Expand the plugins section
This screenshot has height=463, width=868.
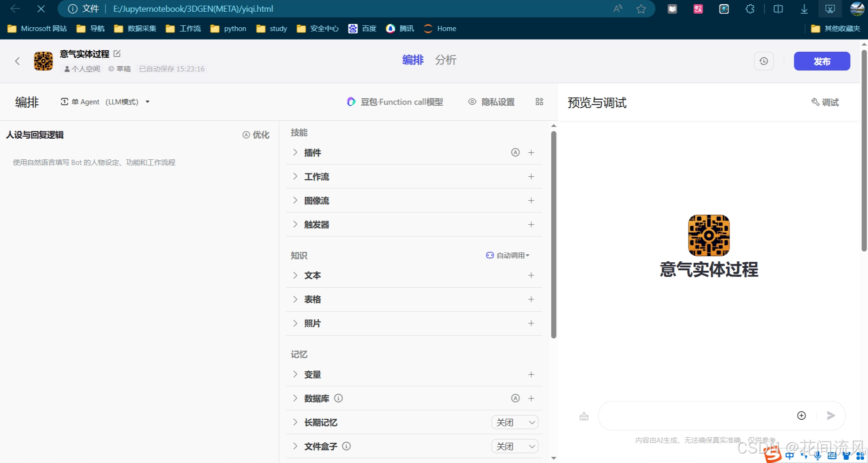295,152
